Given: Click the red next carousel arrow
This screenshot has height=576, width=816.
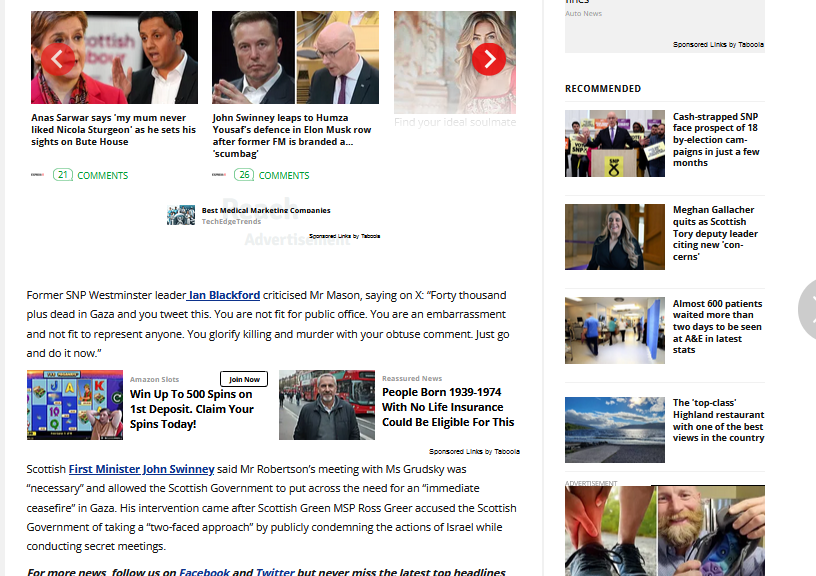Looking at the screenshot, I should [489, 59].
